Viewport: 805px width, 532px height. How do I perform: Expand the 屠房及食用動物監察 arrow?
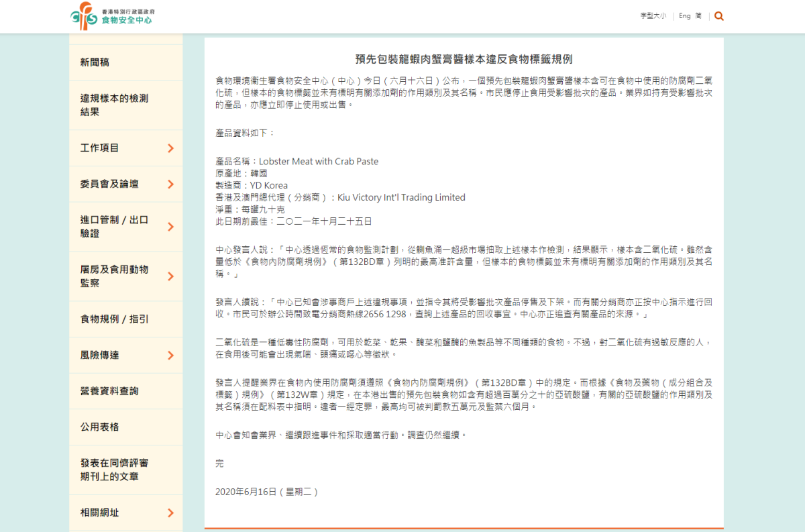click(170, 276)
